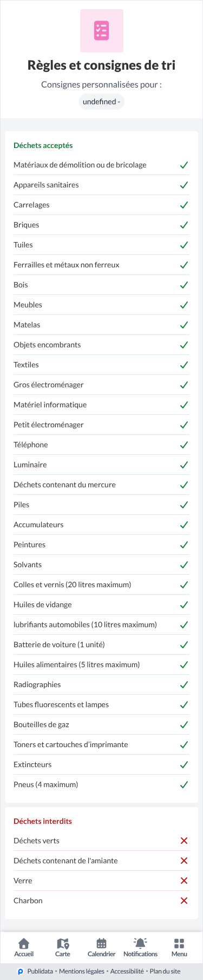Viewport: 203px width, 980px height.
Task: Open the Notifications bell icon
Action: 140,943
